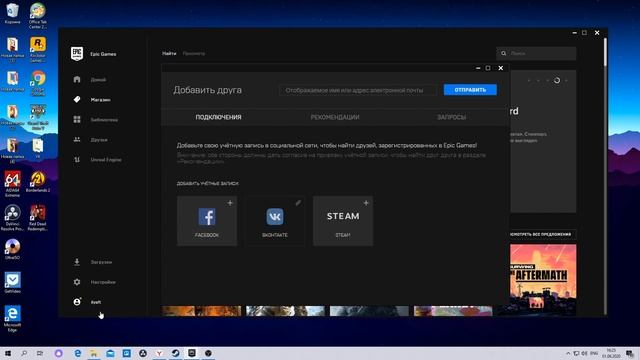Minimize the Add Friend dialog window
This screenshot has height=360, width=640.
coord(478,68)
